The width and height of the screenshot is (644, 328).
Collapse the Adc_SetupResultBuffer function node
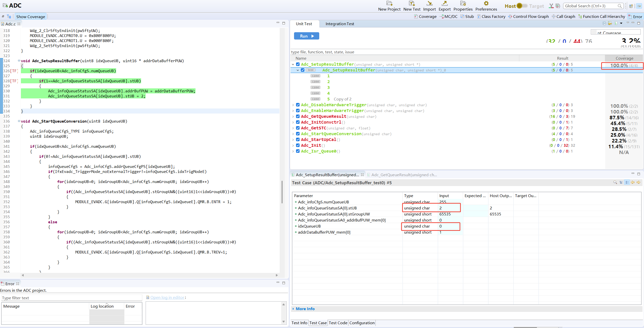coord(293,64)
